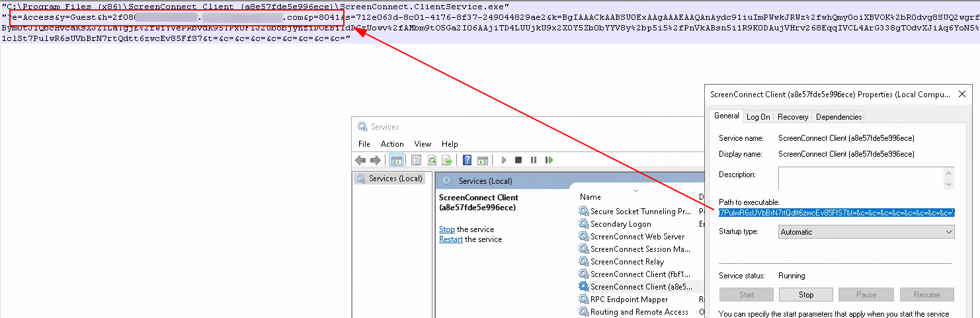
Task: Click gear icon of Secure Socket Tunneling row
Action: tap(583, 212)
